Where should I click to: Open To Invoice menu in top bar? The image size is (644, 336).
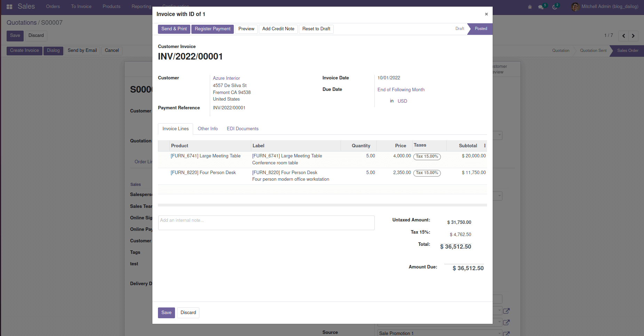[81, 7]
